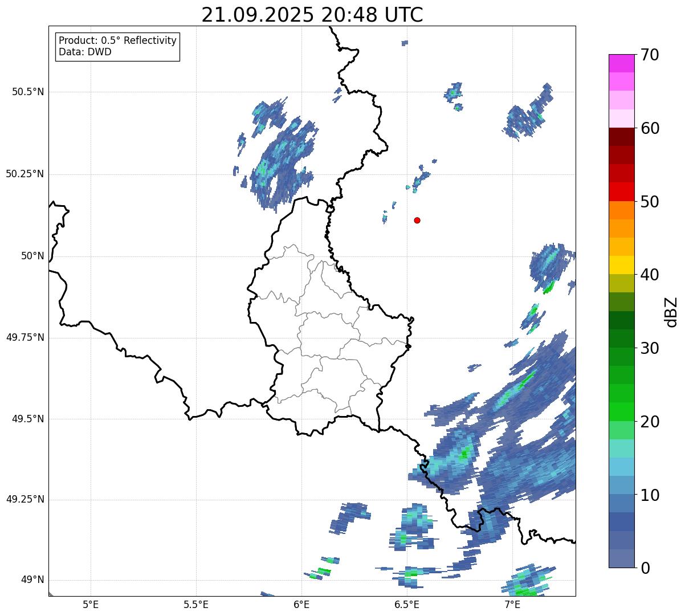Click the colorbar 20 tick label

650,422
